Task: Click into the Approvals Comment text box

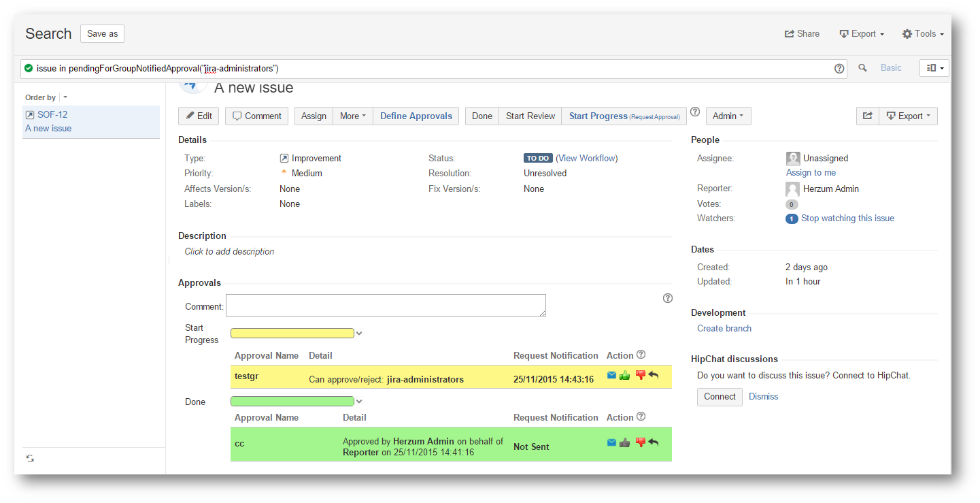Action: (386, 305)
